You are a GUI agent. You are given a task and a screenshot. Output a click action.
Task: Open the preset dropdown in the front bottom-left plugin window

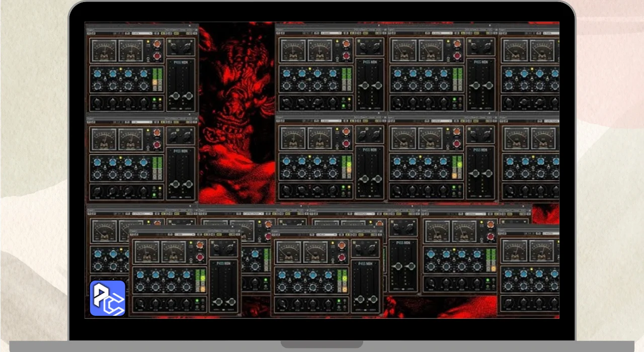(x=185, y=234)
